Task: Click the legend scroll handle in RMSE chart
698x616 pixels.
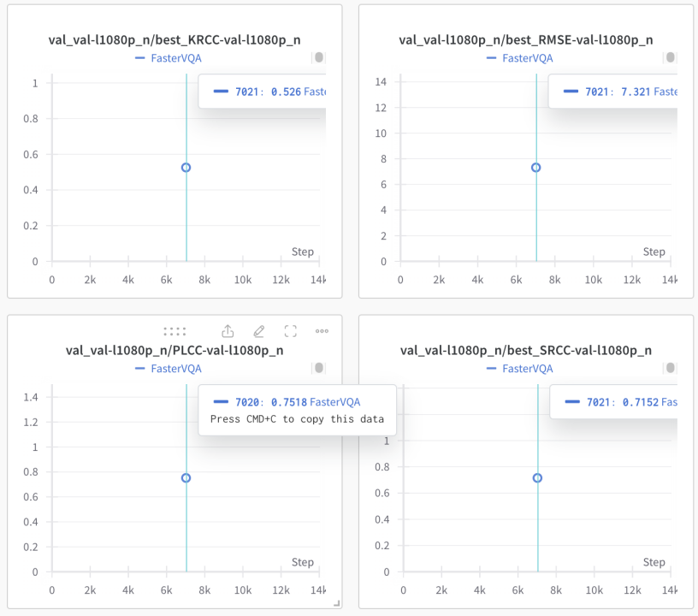Action: click(670, 57)
